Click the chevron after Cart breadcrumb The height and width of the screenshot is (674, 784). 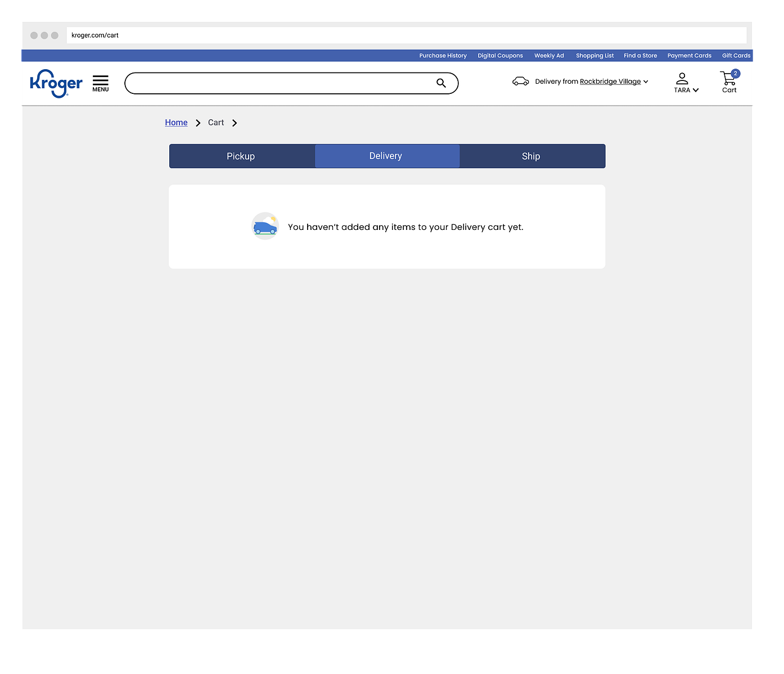235,123
